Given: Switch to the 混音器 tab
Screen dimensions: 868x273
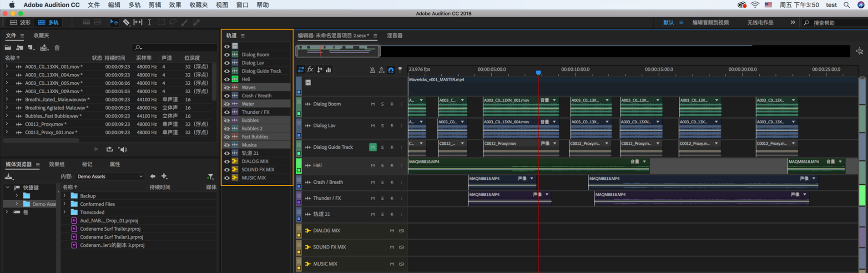Looking at the screenshot, I should [394, 35].
